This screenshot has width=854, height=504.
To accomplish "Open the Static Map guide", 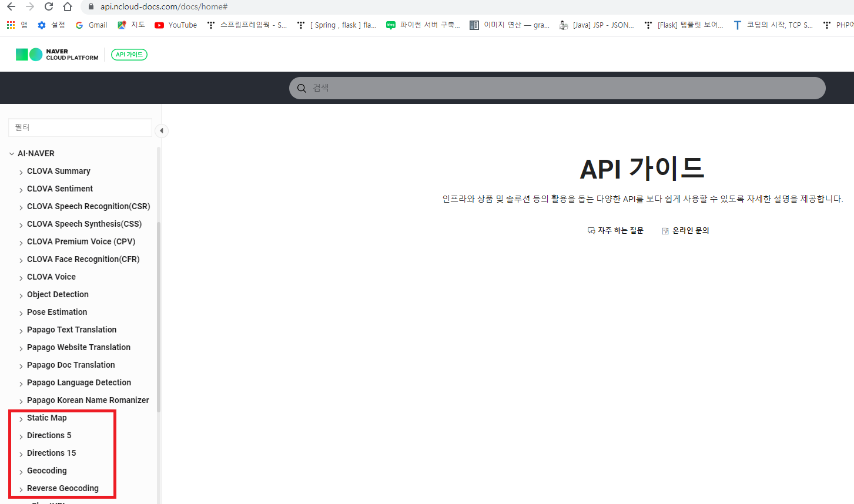I will 47,418.
